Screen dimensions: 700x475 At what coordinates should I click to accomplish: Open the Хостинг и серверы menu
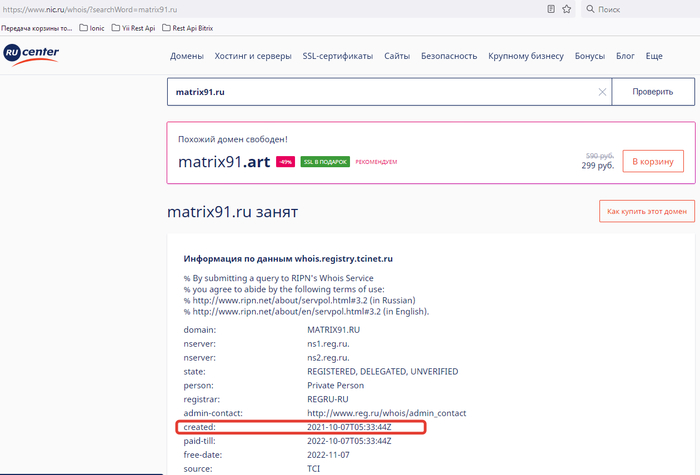253,56
